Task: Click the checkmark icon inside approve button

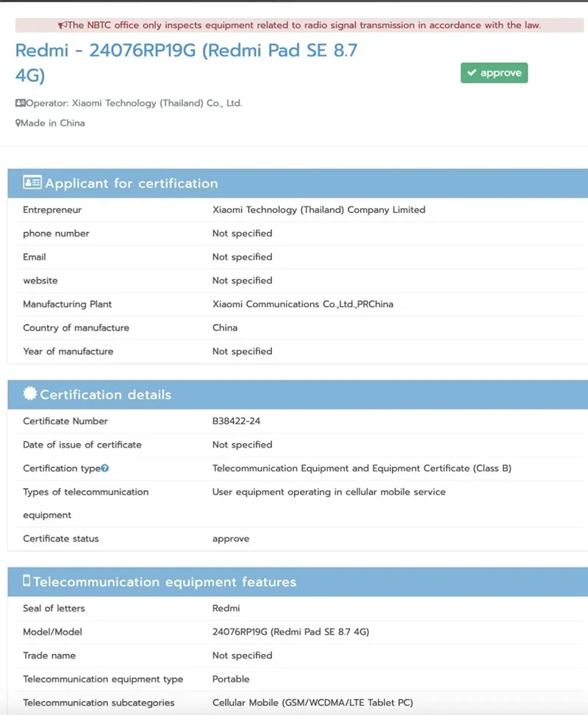Action: pos(472,73)
